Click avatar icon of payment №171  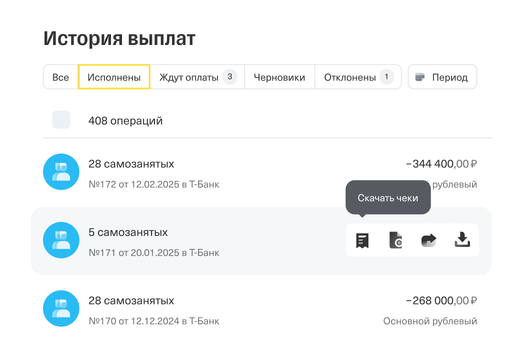pos(61,240)
